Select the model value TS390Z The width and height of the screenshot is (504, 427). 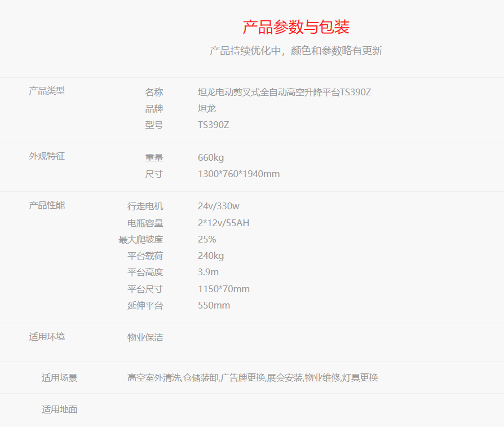click(214, 125)
